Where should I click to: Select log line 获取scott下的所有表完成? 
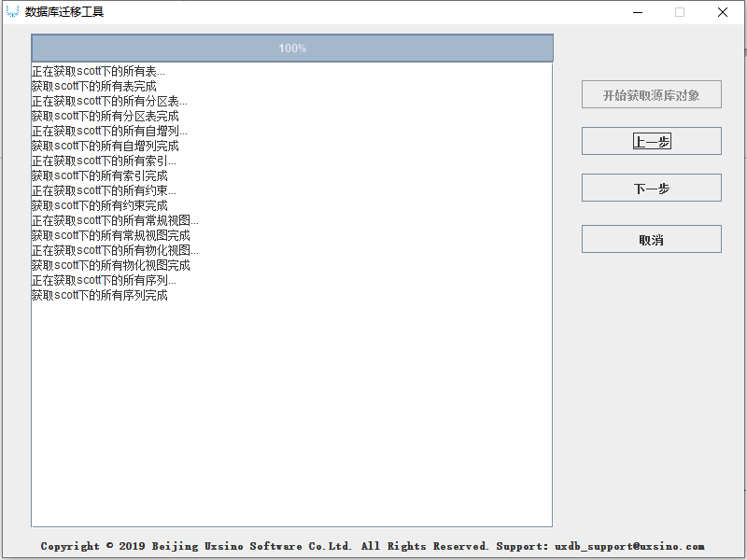click(x=94, y=86)
